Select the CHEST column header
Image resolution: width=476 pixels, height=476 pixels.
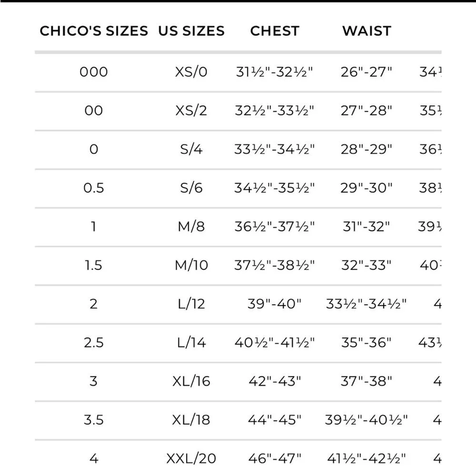pyautogui.click(x=275, y=31)
